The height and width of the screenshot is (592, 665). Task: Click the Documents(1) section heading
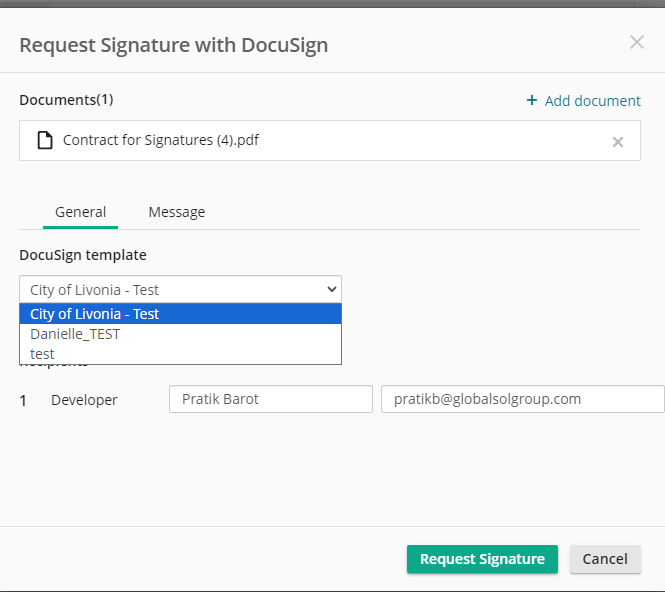point(66,99)
